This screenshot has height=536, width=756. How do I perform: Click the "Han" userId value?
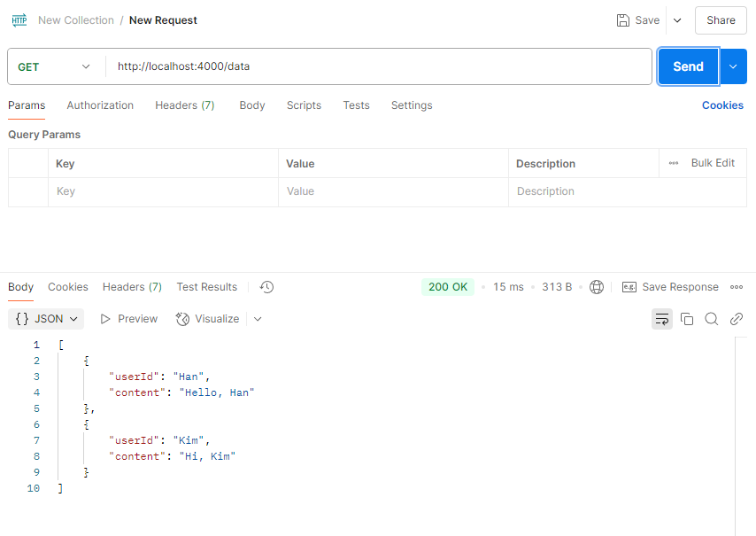tap(189, 377)
